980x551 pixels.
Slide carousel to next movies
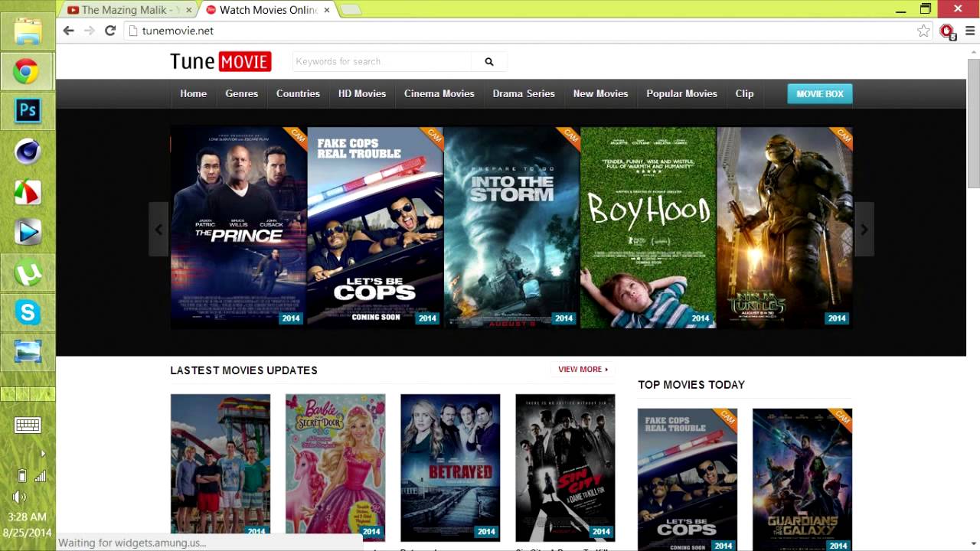pyautogui.click(x=864, y=229)
